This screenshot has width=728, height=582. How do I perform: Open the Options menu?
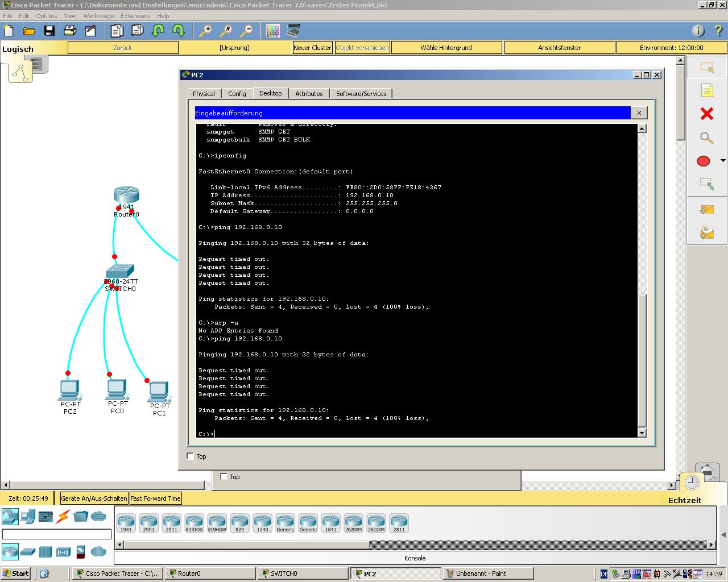[x=47, y=16]
